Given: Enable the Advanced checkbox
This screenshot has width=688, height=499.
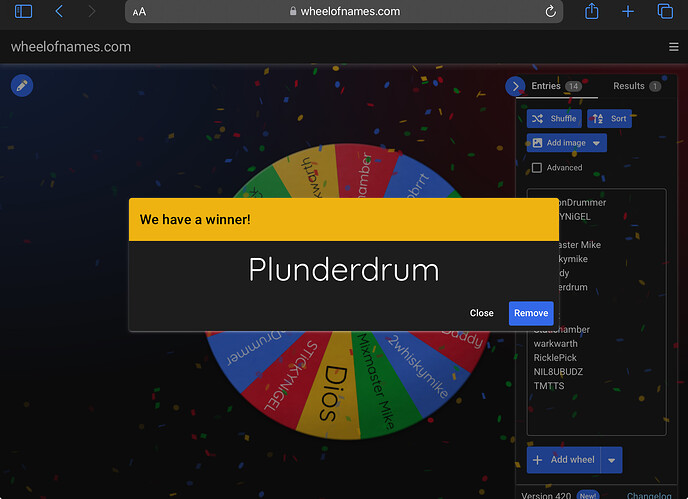Looking at the screenshot, I should [537, 168].
